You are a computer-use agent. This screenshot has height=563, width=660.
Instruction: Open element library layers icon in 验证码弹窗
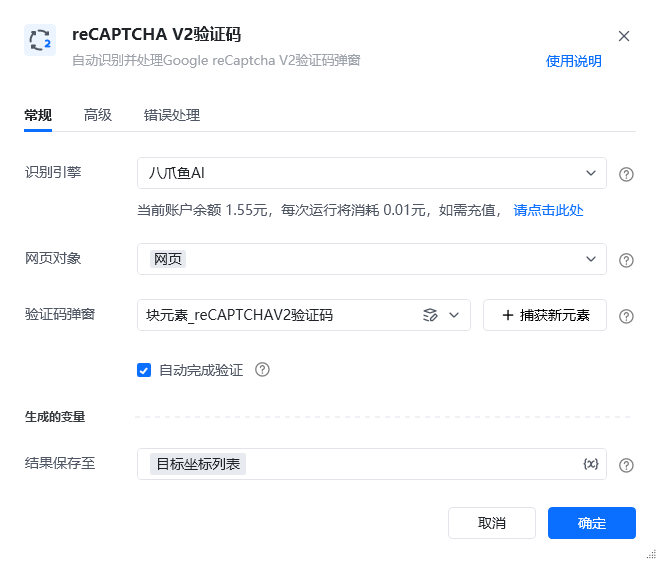(430, 315)
